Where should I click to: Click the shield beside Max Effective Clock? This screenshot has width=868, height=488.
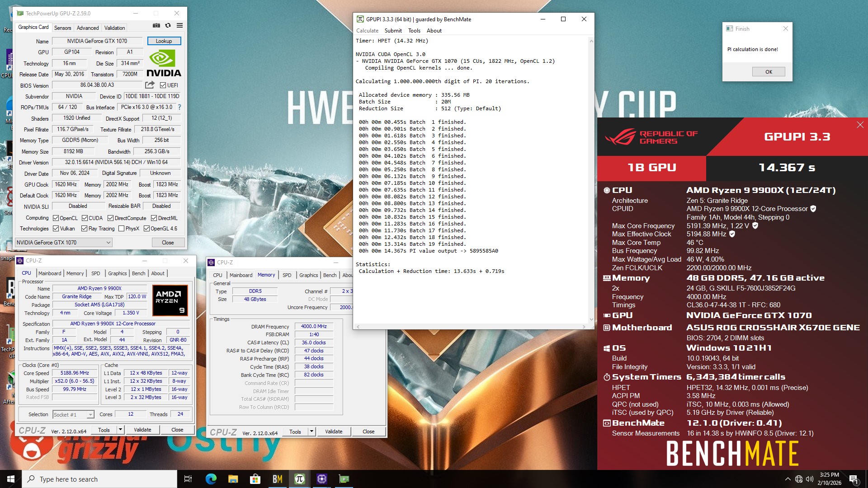732,234
